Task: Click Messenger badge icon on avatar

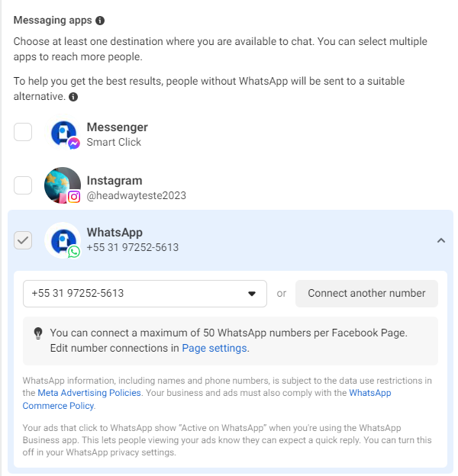Action: coord(74,143)
